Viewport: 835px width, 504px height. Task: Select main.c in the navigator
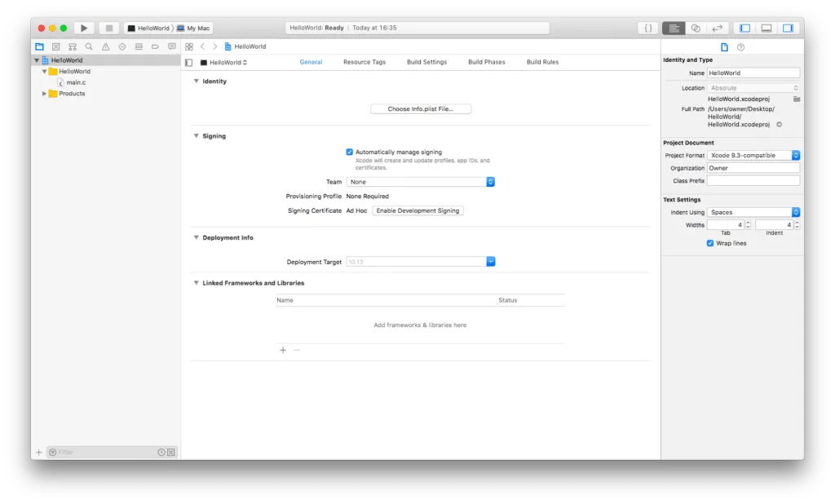click(76, 82)
